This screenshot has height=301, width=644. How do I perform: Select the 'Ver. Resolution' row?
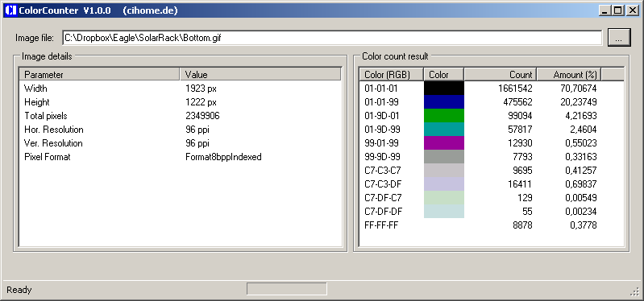[180, 143]
